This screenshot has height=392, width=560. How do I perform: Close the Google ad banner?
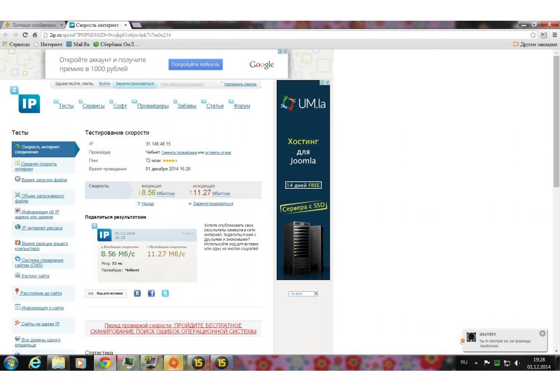[286, 52]
